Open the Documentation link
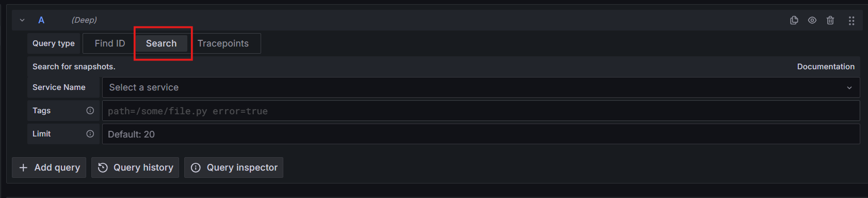Screen dimensions: 868x198 (826, 67)
